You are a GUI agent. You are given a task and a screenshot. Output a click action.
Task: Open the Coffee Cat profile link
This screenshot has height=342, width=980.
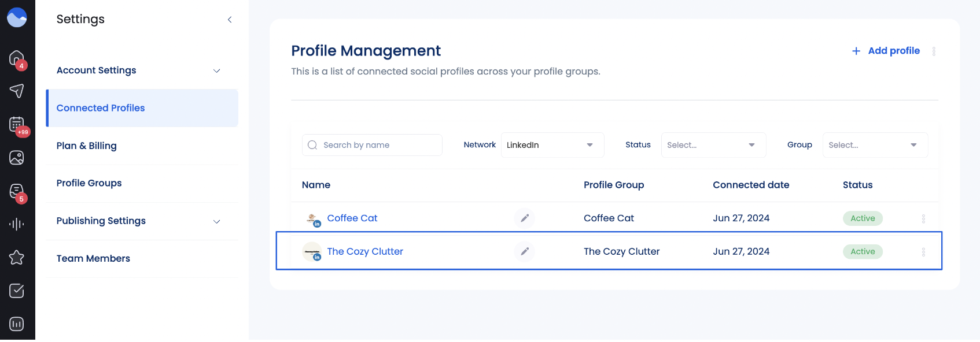pyautogui.click(x=352, y=218)
